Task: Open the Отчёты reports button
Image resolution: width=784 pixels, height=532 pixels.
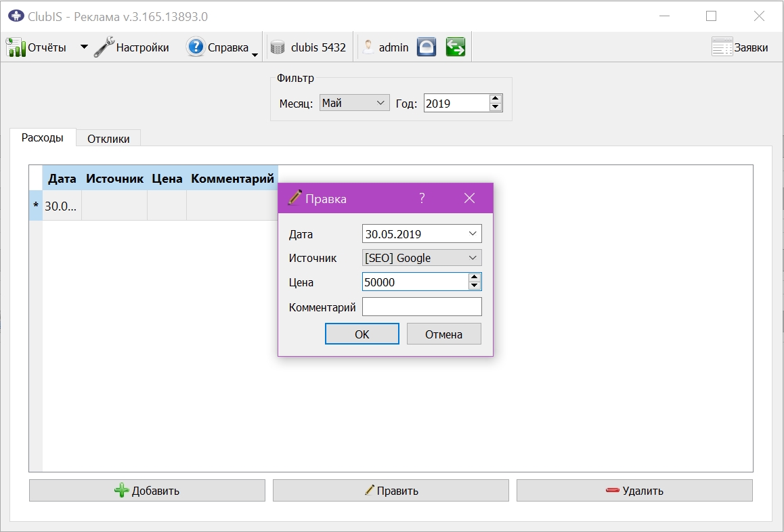Action: point(37,47)
